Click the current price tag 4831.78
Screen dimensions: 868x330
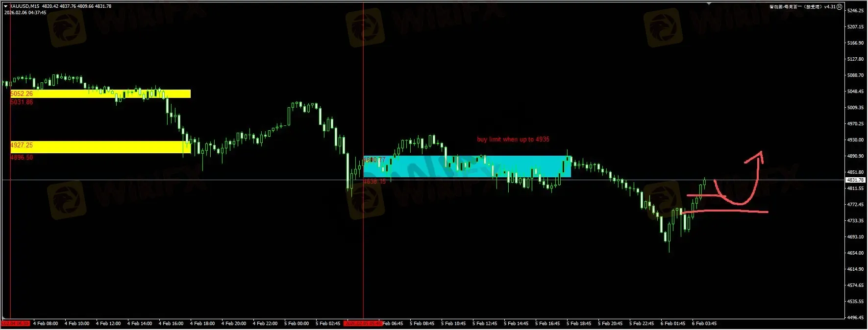pyautogui.click(x=855, y=180)
